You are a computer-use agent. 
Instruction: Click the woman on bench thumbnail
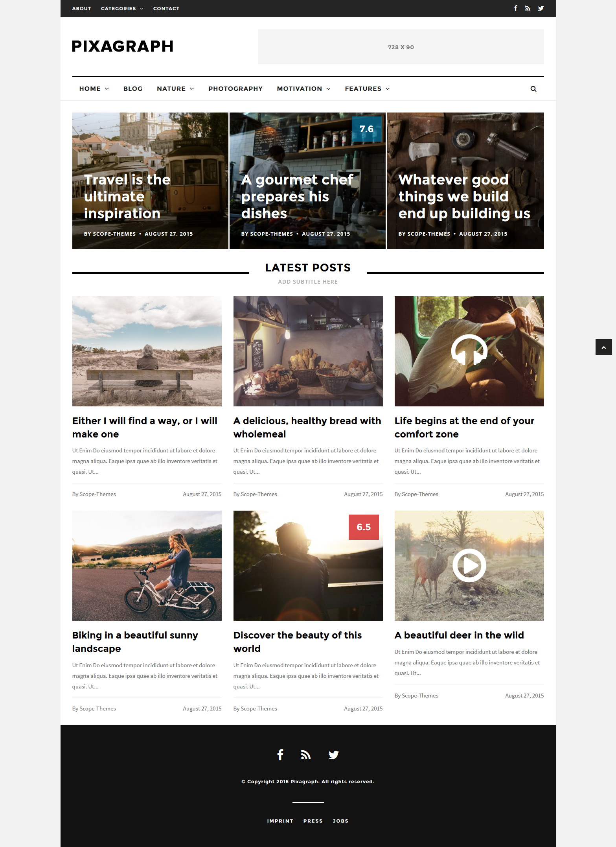pos(147,351)
